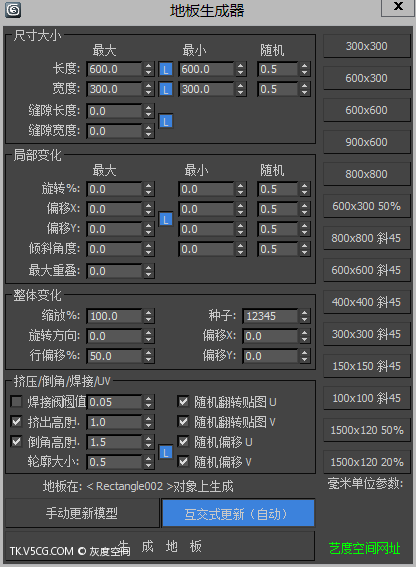Click the 生成地板 generate button

coord(160,547)
